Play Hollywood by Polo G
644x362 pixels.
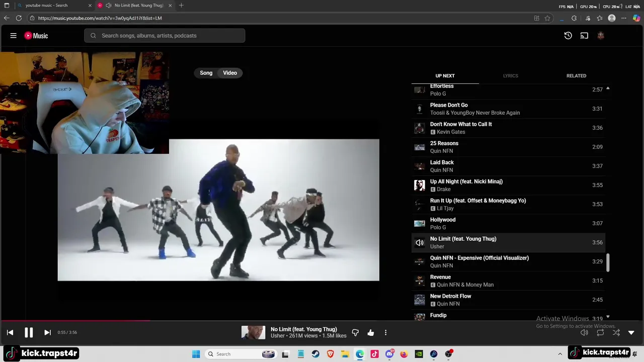[x=508, y=223]
